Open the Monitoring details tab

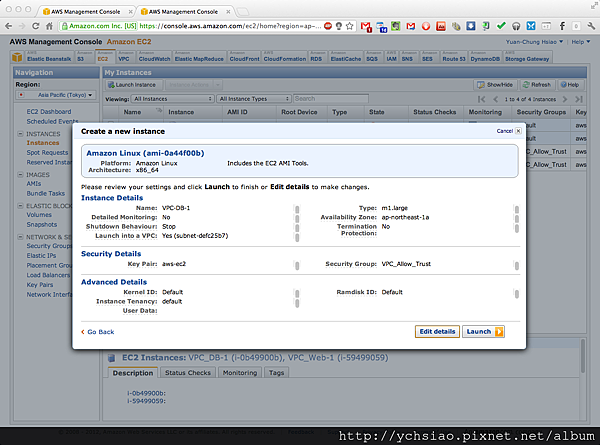[240, 373]
